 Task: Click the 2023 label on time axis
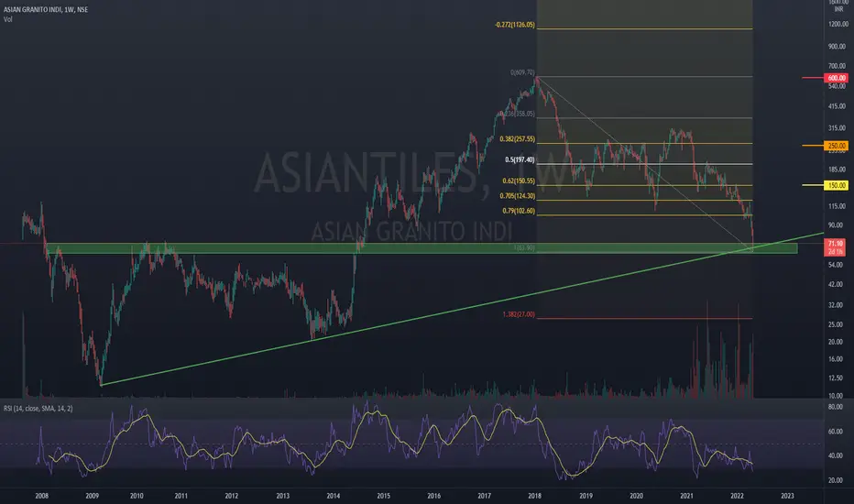pyautogui.click(x=787, y=496)
